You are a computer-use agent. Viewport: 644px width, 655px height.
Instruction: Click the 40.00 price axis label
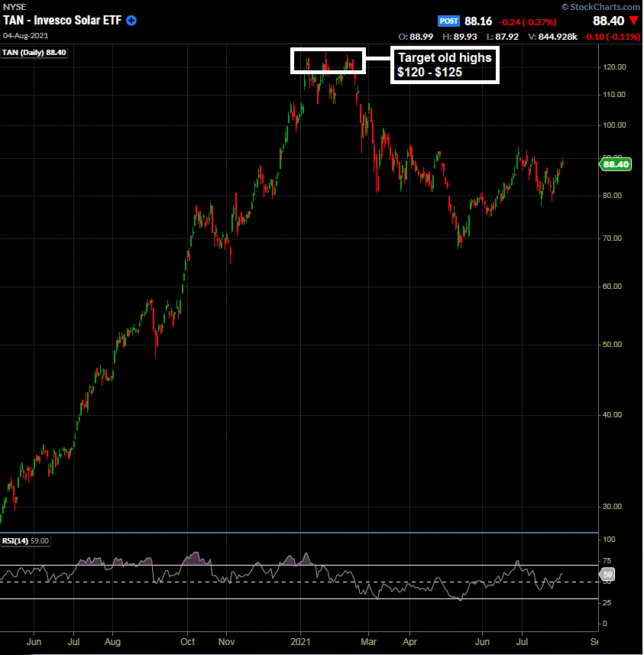pos(612,414)
